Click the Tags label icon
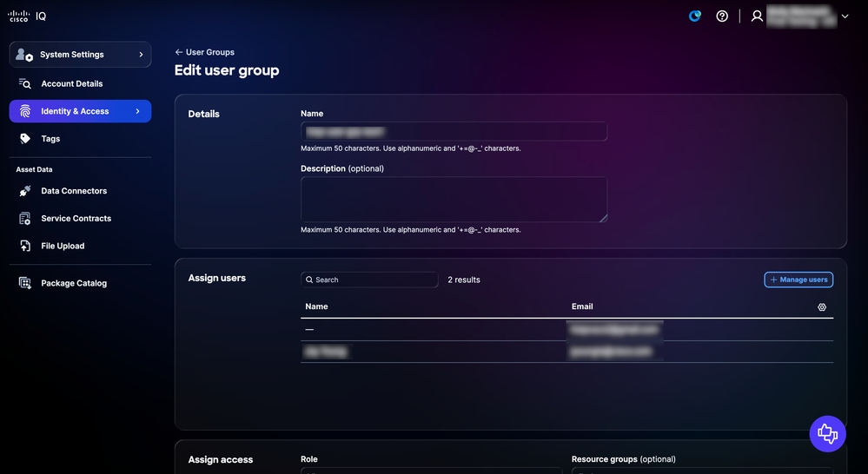Screen dimensions: 868x474 coord(25,139)
